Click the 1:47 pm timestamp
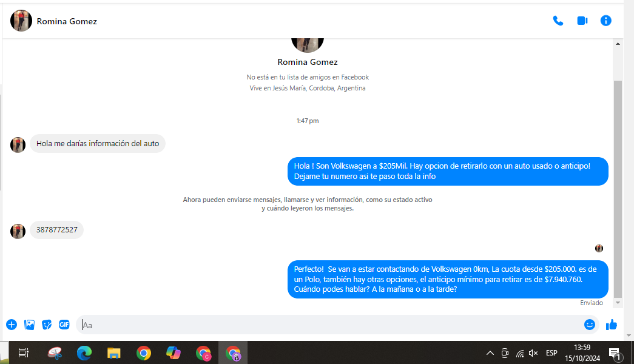Image resolution: width=634 pixels, height=364 pixels. click(x=308, y=121)
